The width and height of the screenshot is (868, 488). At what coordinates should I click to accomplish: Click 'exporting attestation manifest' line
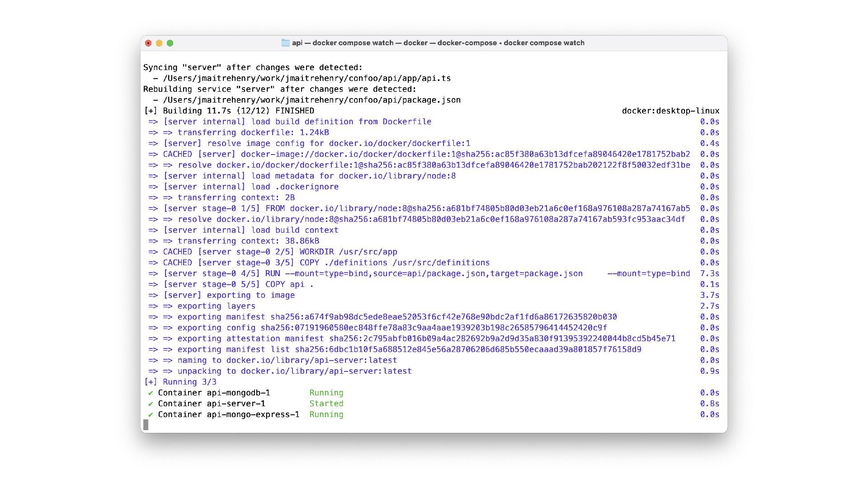(x=412, y=338)
